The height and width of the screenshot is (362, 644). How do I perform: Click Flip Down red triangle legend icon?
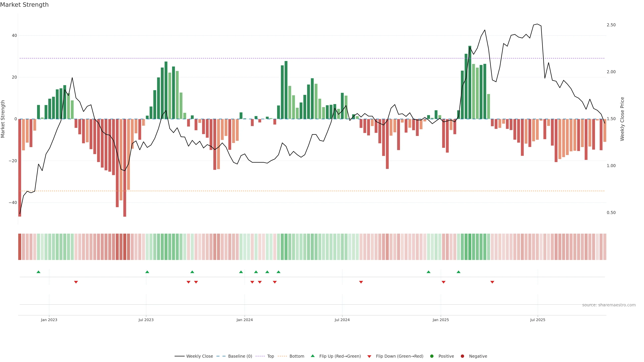[x=369, y=356]
